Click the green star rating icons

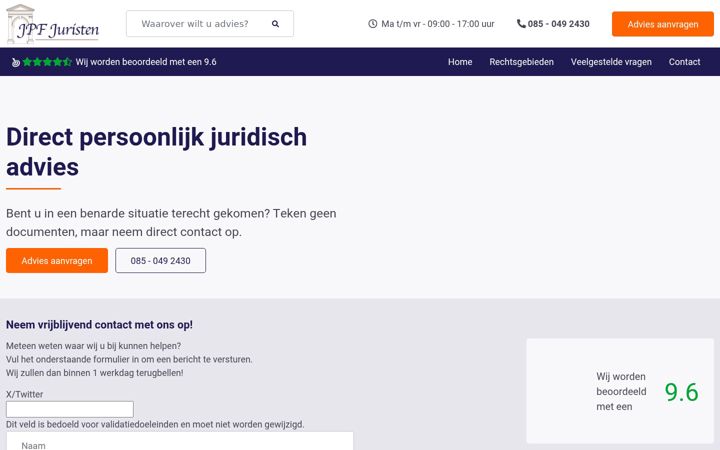point(47,62)
